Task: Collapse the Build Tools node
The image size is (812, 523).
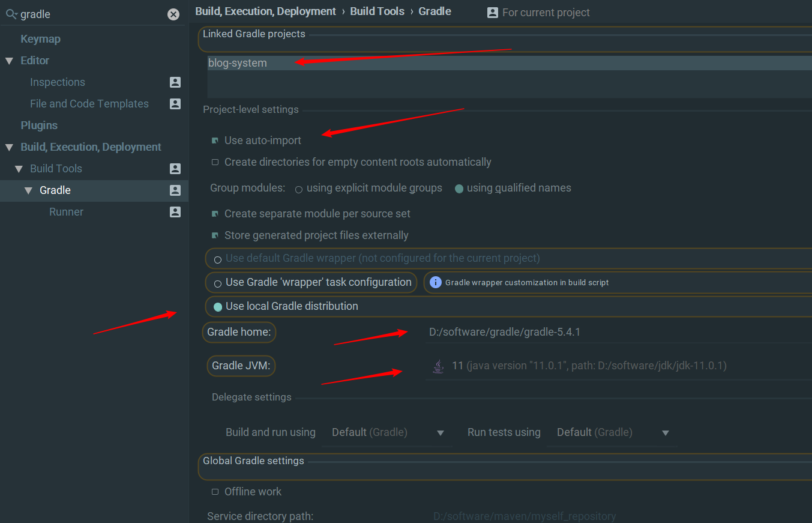Action: 19,169
